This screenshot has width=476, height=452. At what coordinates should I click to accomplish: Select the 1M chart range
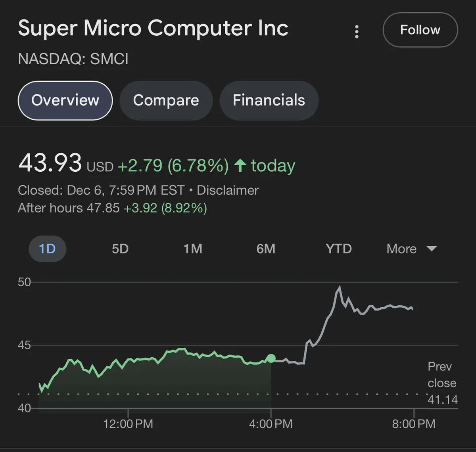point(193,249)
